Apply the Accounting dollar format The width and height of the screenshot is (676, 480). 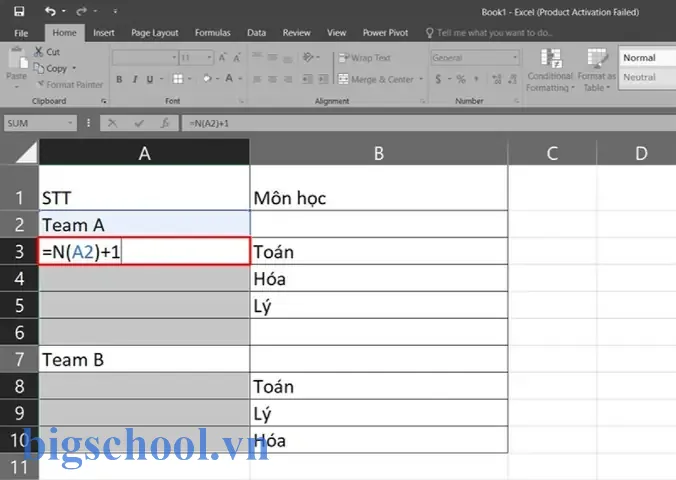[x=438, y=79]
